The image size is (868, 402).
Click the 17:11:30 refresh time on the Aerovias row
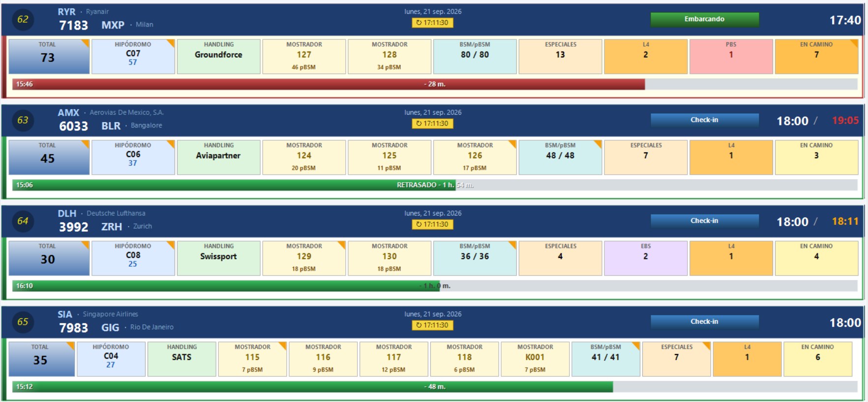[x=433, y=124]
